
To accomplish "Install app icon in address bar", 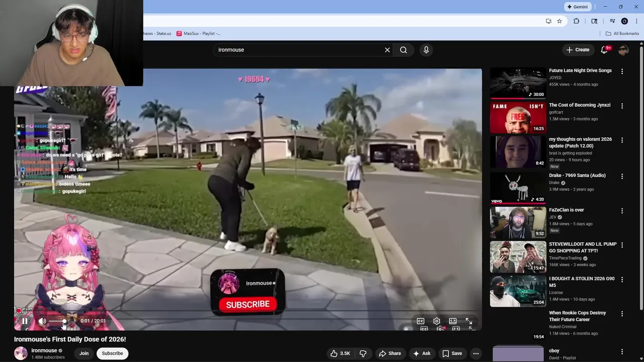I will pos(548,21).
